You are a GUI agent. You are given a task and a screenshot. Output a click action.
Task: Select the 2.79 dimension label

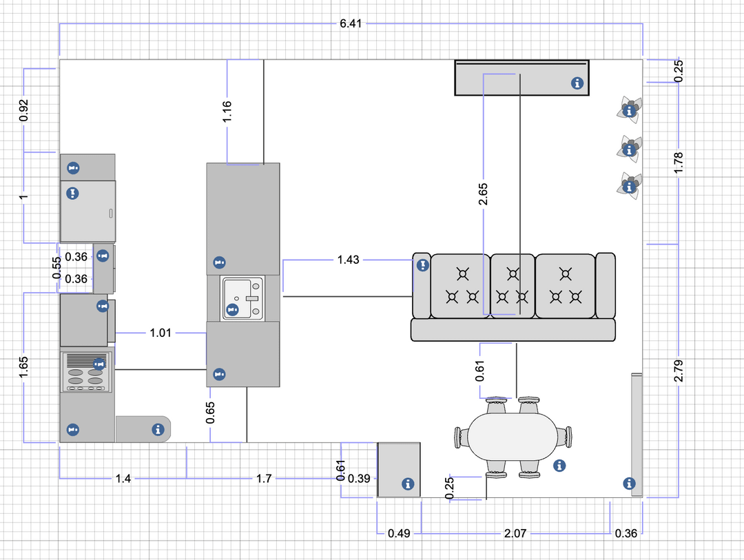click(x=679, y=371)
